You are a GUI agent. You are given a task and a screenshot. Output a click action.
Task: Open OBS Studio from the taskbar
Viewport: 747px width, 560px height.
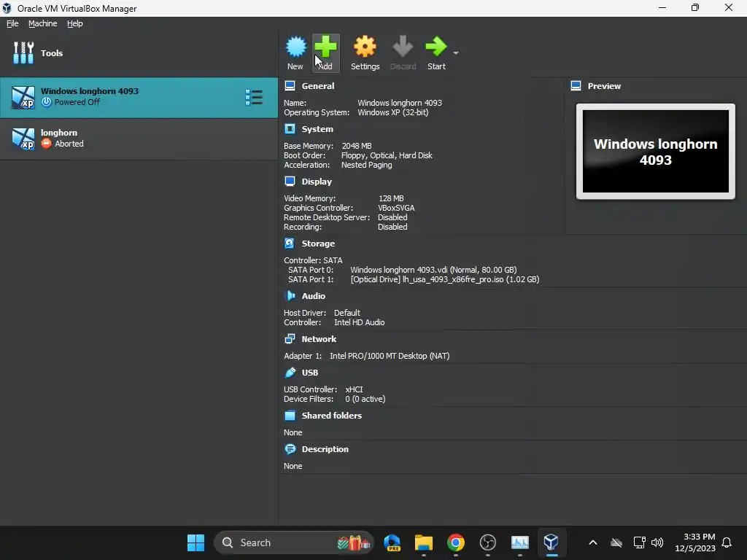pos(487,542)
